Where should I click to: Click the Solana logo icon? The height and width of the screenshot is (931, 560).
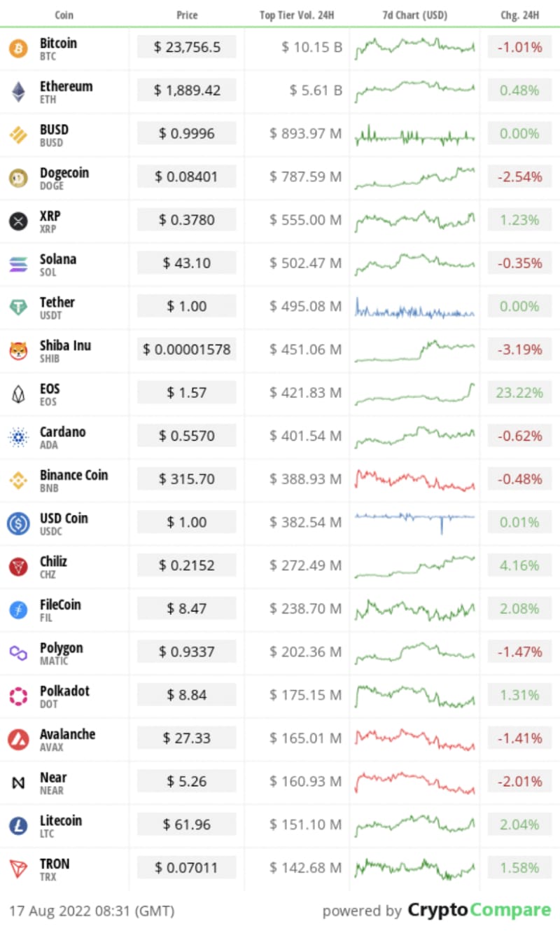18,264
